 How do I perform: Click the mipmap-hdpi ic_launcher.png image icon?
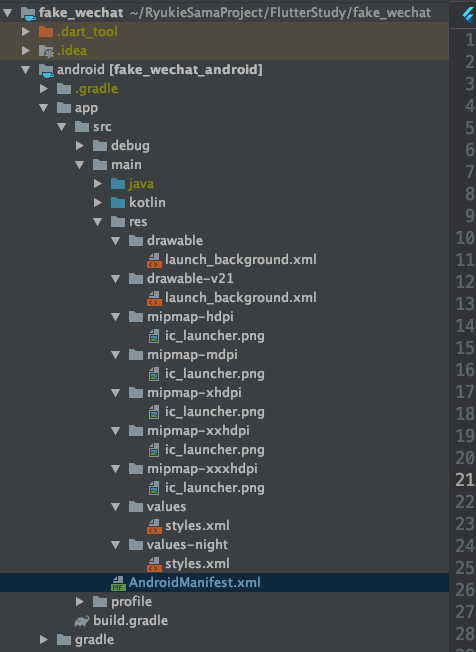pyautogui.click(x=154, y=336)
